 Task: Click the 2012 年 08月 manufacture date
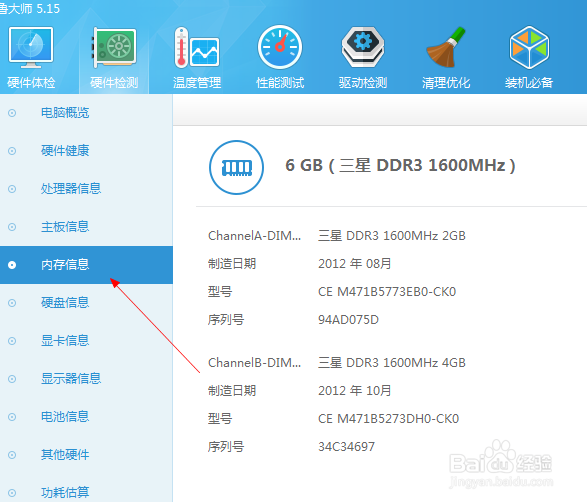pos(355,264)
